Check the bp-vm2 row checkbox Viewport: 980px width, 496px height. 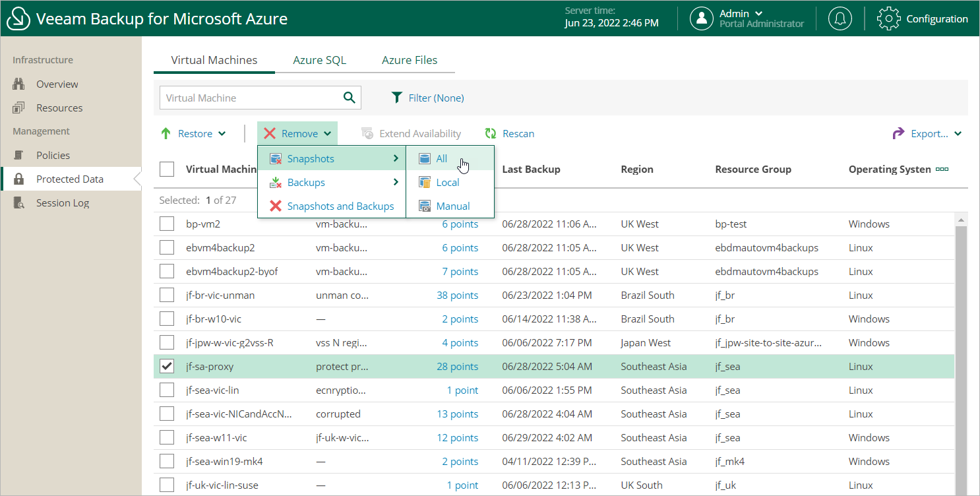click(167, 224)
